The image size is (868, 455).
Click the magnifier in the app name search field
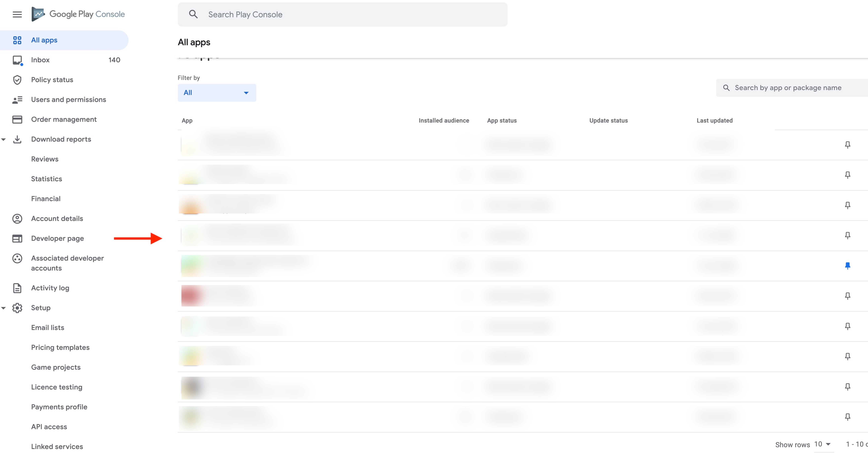pyautogui.click(x=726, y=88)
